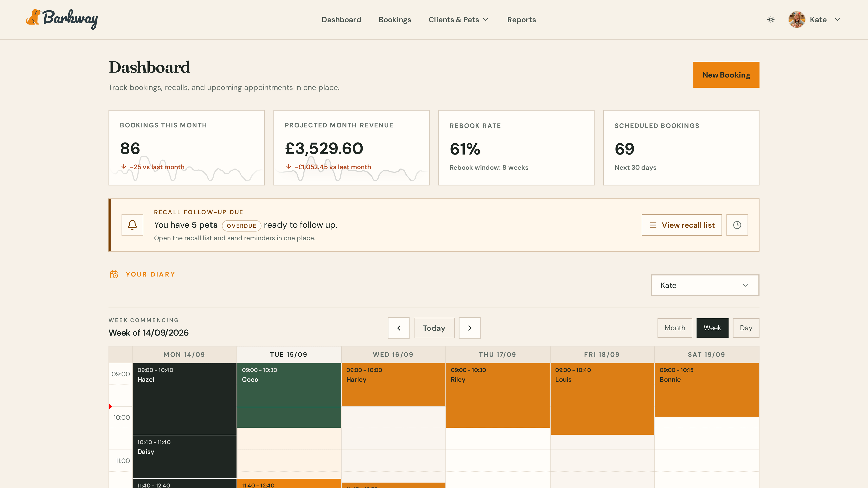Select the THU 17/09 column header
Screen dimensions: 868x488
(498, 355)
